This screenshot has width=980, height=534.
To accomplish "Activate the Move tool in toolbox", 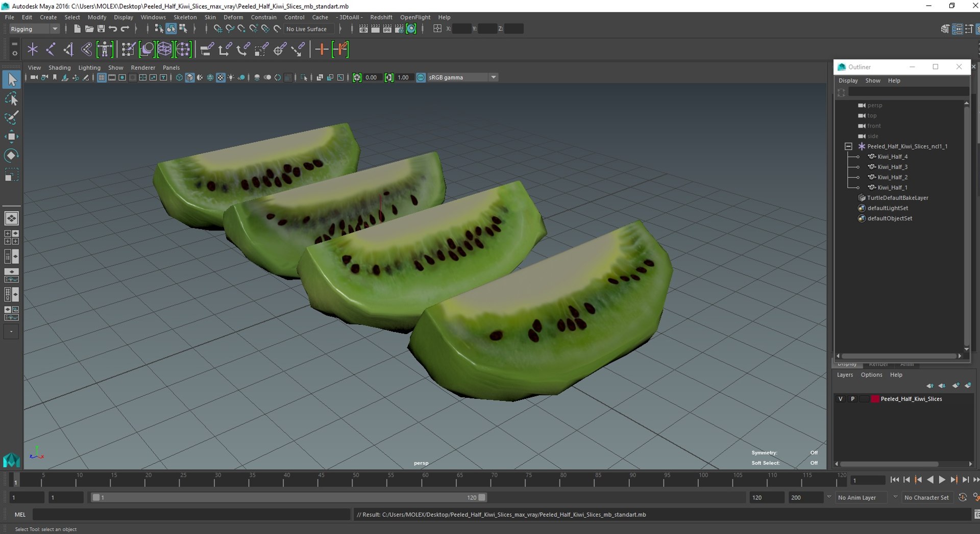I will [12, 136].
